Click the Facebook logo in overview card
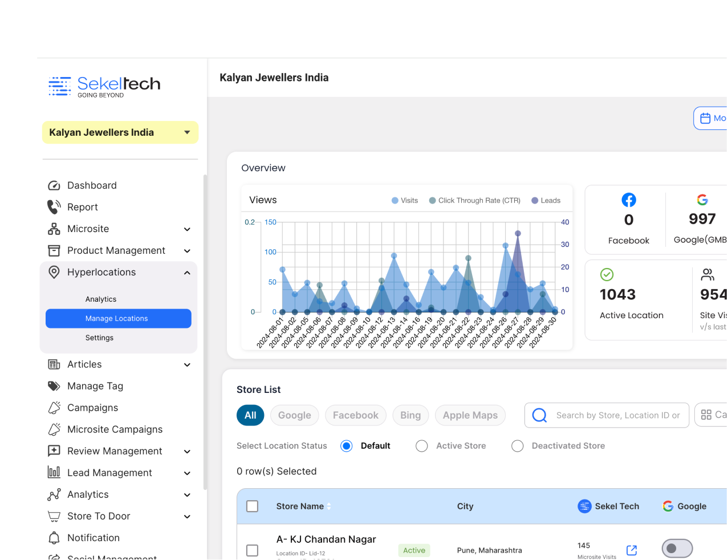This screenshot has height=560, width=728. click(629, 200)
